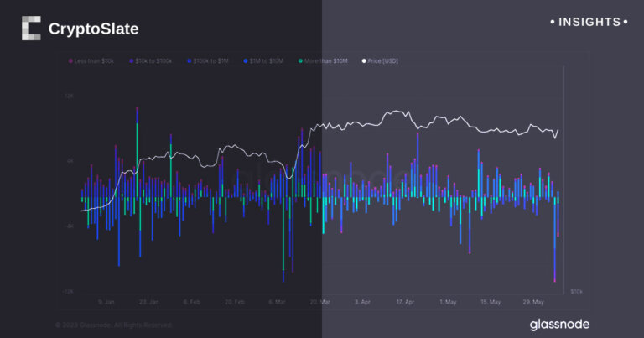Click the '20. Feb' x-axis date label
Image resolution: width=644 pixels, height=338 pixels.
[x=235, y=302]
